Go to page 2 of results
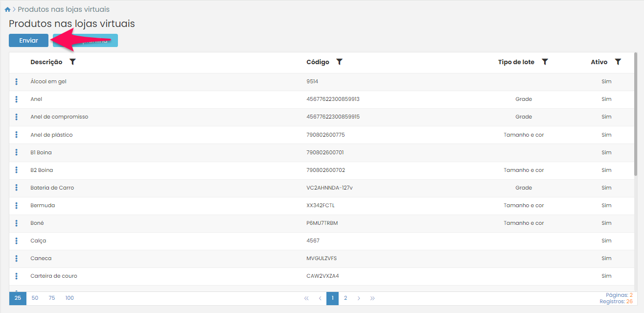Image resolution: width=644 pixels, height=313 pixels. point(345,298)
